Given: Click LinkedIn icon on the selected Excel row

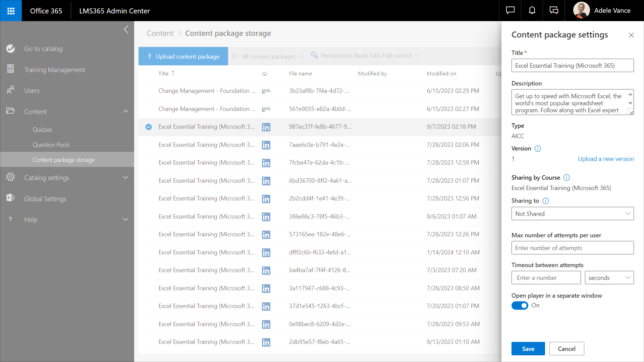Looking at the screenshot, I should [266, 127].
